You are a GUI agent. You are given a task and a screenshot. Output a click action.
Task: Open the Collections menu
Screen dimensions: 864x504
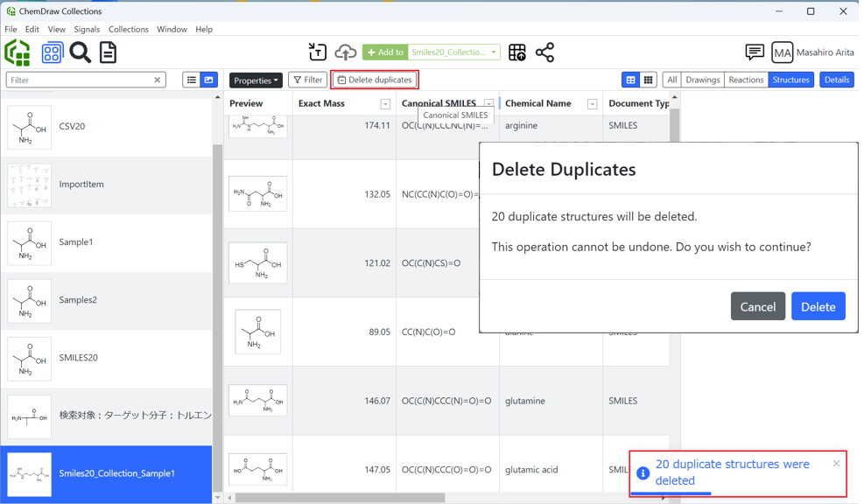[128, 29]
